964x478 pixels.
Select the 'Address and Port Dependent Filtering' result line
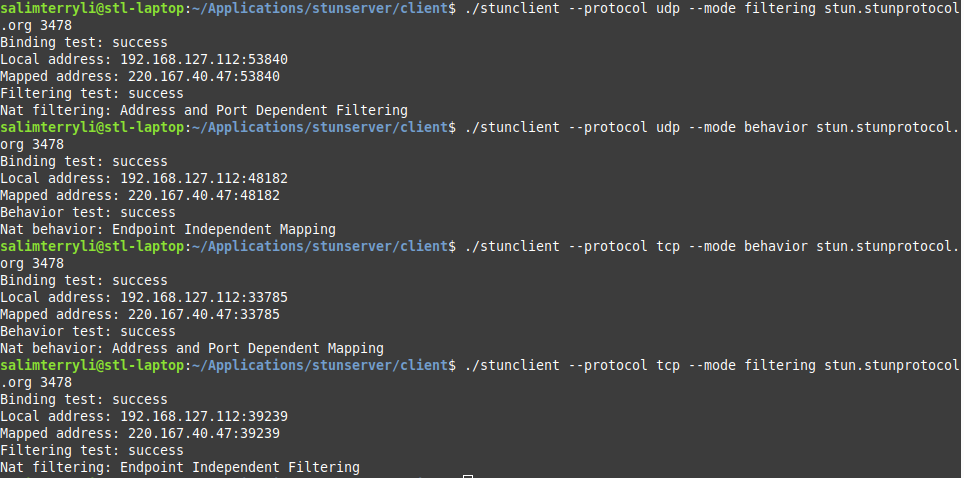pyautogui.click(x=203, y=111)
